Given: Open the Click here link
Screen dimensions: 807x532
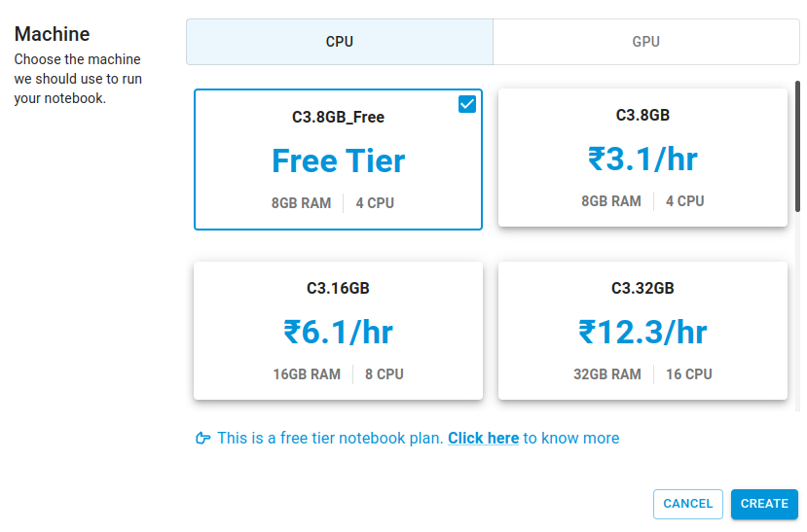Looking at the screenshot, I should [483, 438].
